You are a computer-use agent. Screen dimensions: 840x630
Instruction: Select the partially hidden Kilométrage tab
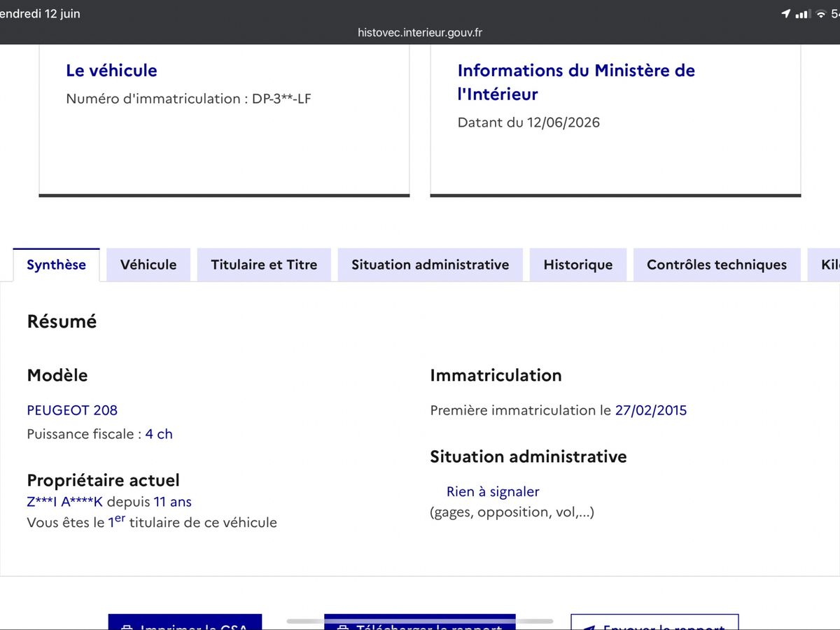(x=824, y=265)
